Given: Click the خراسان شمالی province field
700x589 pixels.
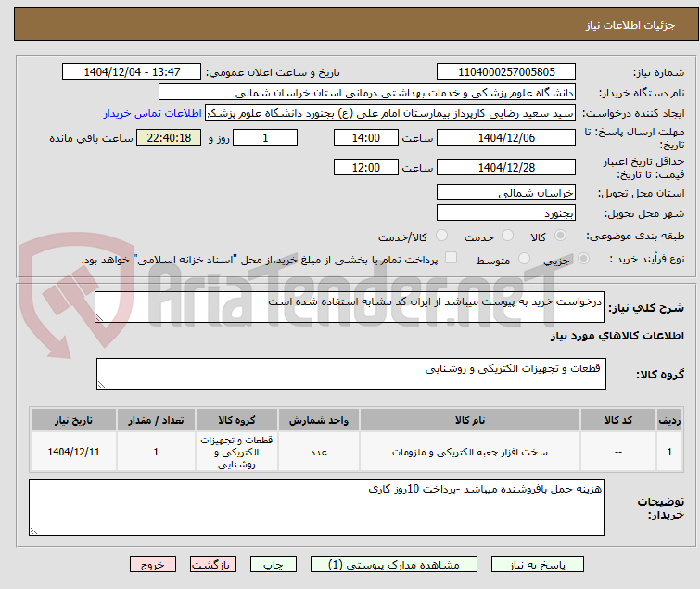Looking at the screenshot, I should (x=506, y=192).
